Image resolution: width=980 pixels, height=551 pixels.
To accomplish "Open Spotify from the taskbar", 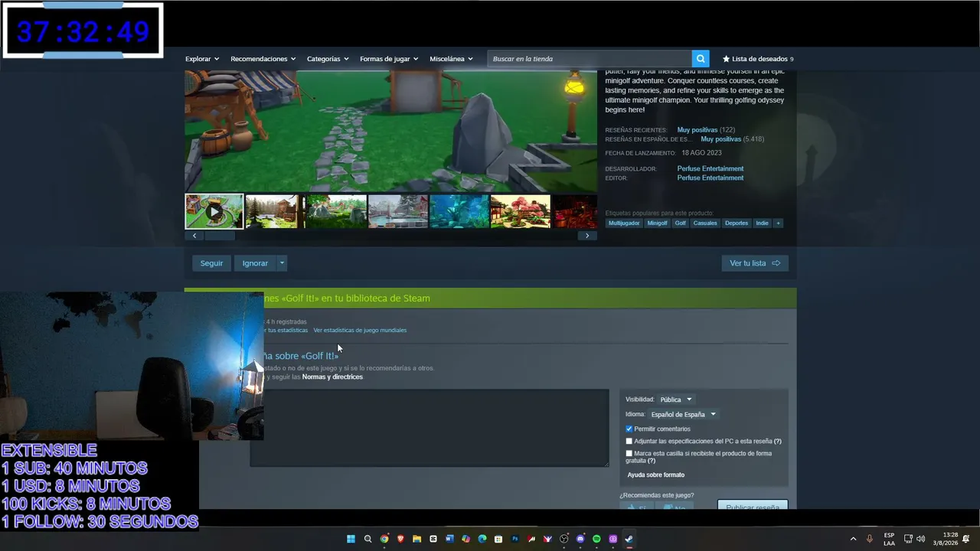I will click(x=596, y=539).
